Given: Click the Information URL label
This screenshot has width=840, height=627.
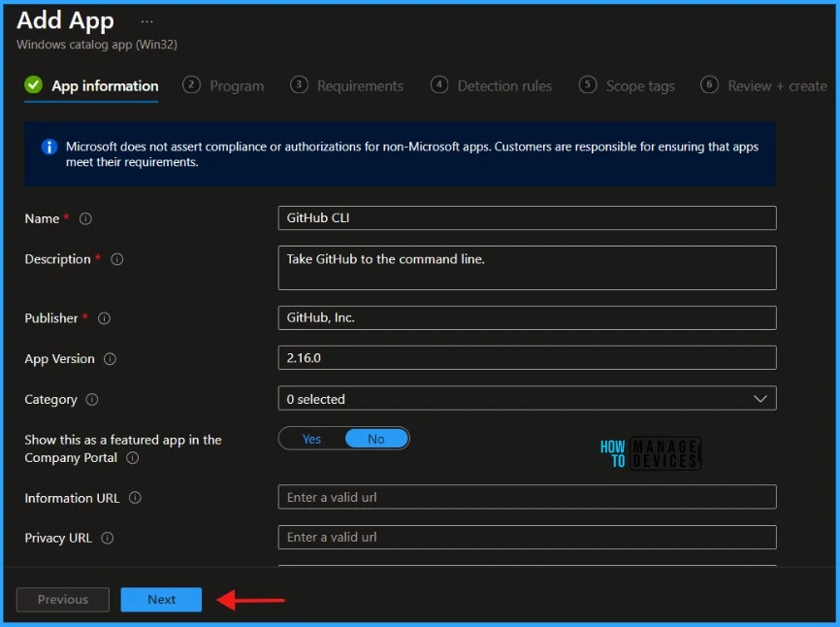Looking at the screenshot, I should (x=72, y=498).
